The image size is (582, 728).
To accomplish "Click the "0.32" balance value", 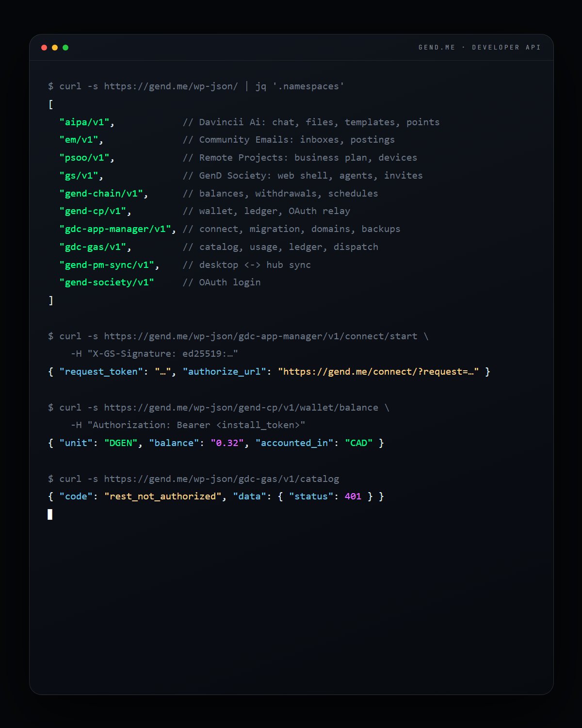I will pos(227,443).
